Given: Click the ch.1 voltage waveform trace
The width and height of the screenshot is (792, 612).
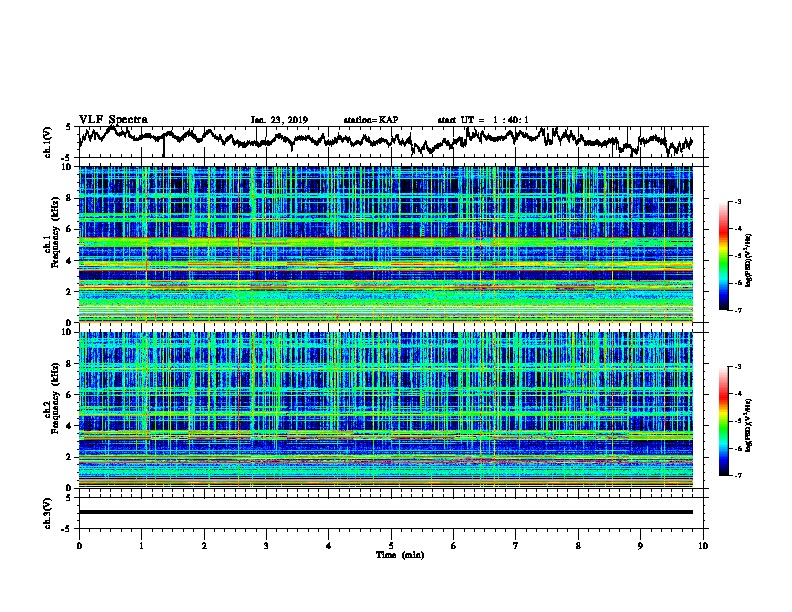Looking at the screenshot, I should (x=385, y=140).
